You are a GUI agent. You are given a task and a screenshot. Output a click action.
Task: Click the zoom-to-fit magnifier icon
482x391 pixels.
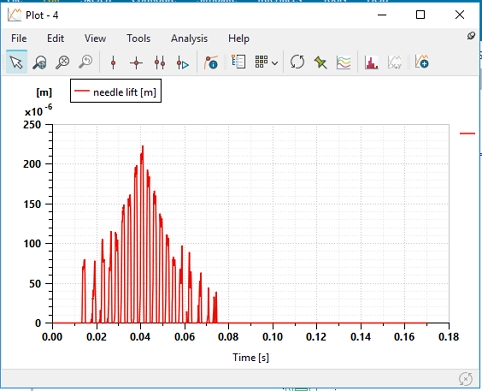pyautogui.click(x=62, y=62)
